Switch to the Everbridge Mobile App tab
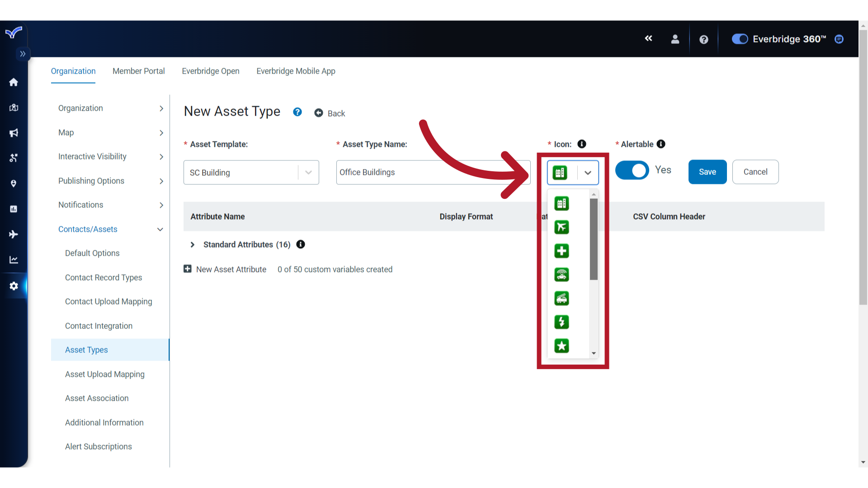This screenshot has height=488, width=868. (x=296, y=71)
